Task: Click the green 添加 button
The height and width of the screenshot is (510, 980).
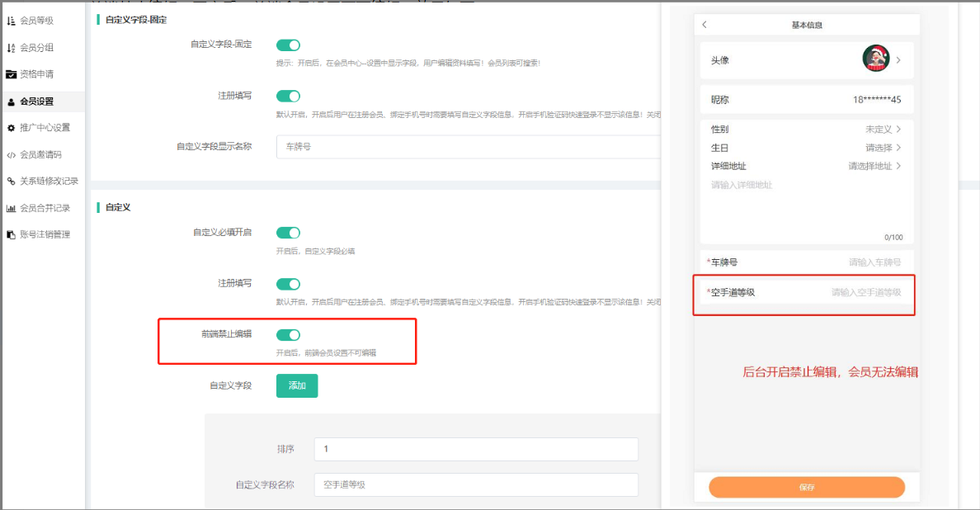Action: point(296,385)
